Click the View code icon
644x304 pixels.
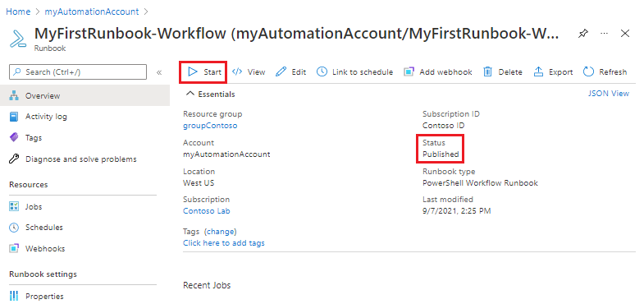click(237, 72)
